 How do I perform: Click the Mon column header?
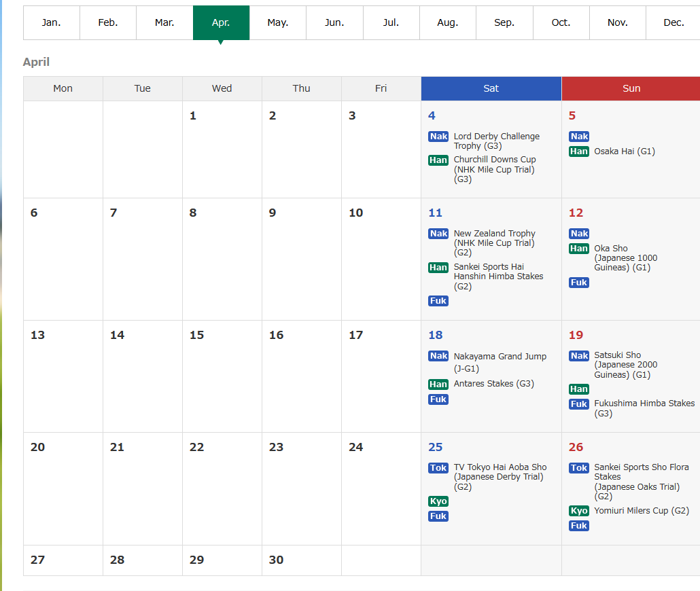63,88
